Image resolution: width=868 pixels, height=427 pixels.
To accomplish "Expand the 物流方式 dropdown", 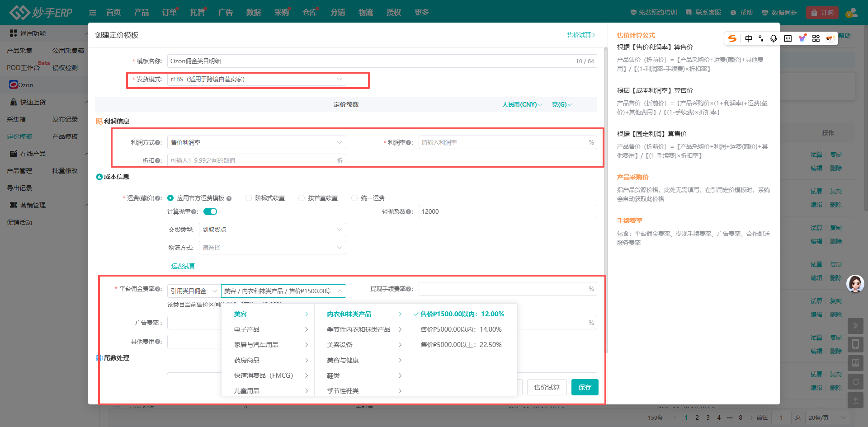I will tap(272, 248).
